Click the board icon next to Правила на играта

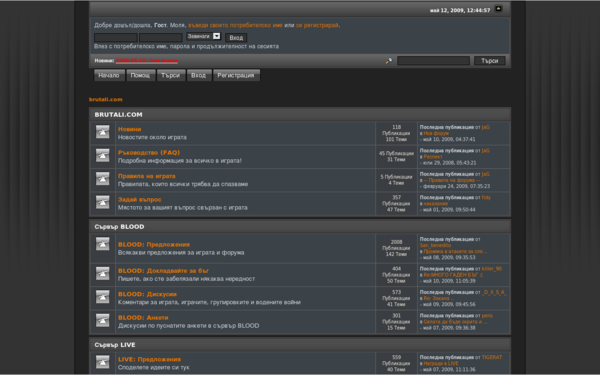point(103,179)
